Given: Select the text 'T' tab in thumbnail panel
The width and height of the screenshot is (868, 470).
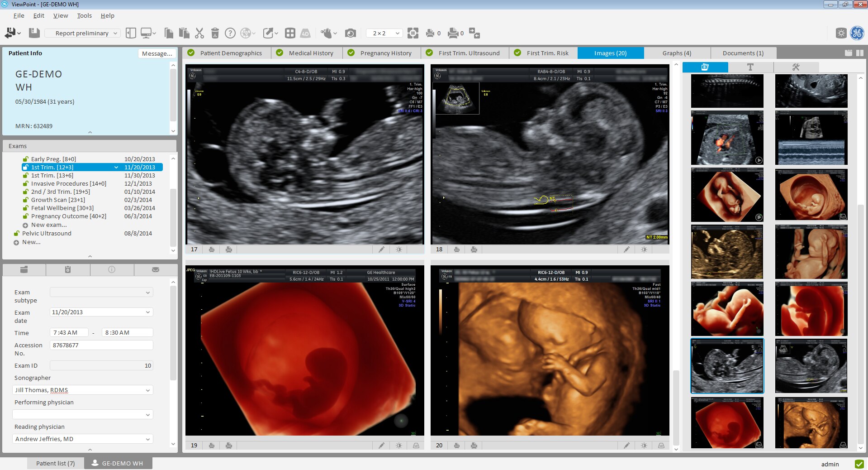Looking at the screenshot, I should (750, 67).
